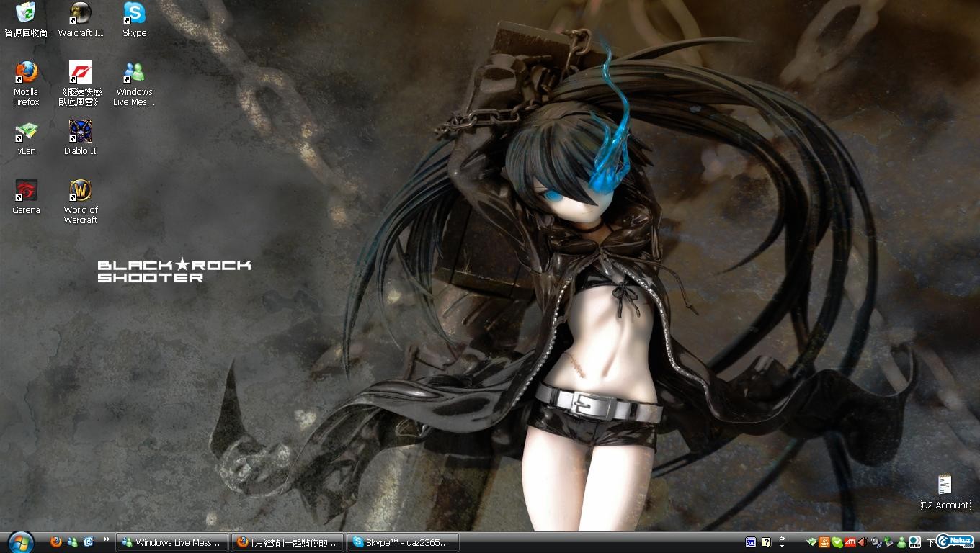980x553 pixels.
Task: Open the Warcraft III desktop shortcut
Action: pos(80,14)
